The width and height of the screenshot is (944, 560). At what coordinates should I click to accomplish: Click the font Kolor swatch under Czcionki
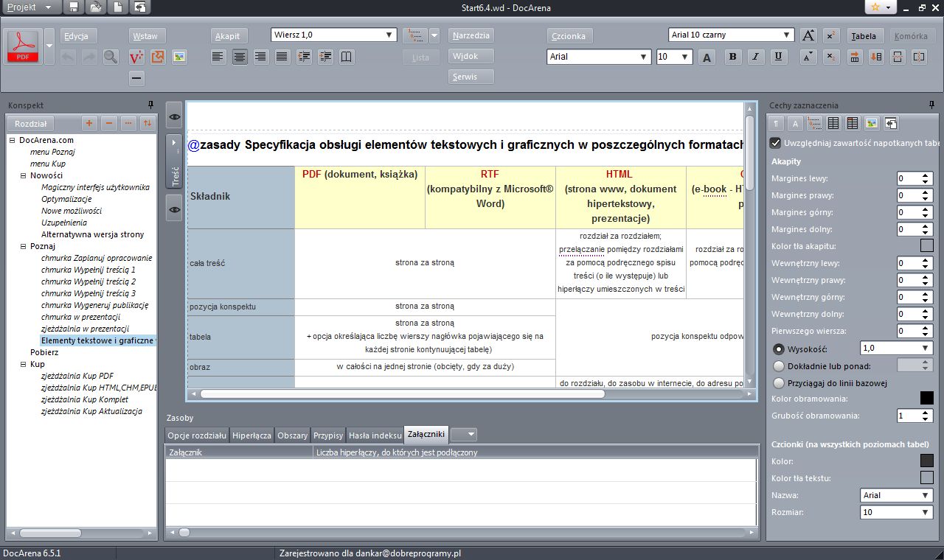926,461
